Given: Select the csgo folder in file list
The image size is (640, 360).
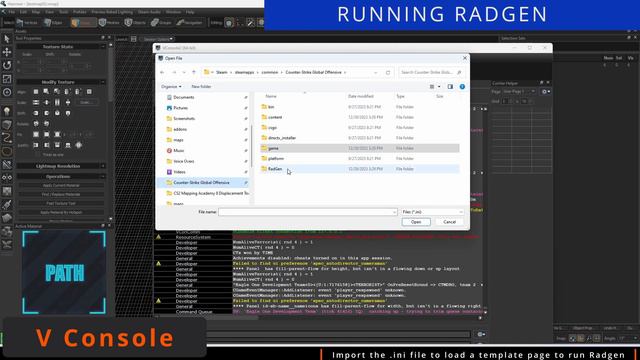Looking at the screenshot, I should [x=273, y=128].
